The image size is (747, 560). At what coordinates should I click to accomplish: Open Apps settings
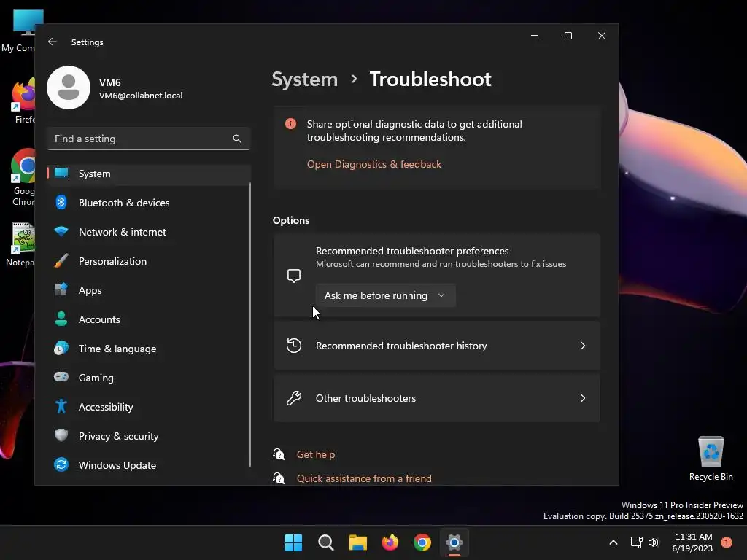[x=149, y=290]
